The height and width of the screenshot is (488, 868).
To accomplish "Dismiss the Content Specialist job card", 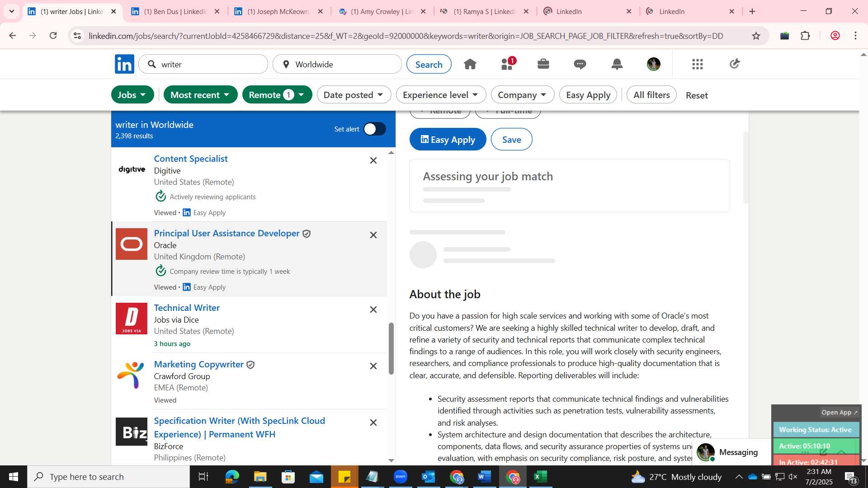I will coord(373,160).
